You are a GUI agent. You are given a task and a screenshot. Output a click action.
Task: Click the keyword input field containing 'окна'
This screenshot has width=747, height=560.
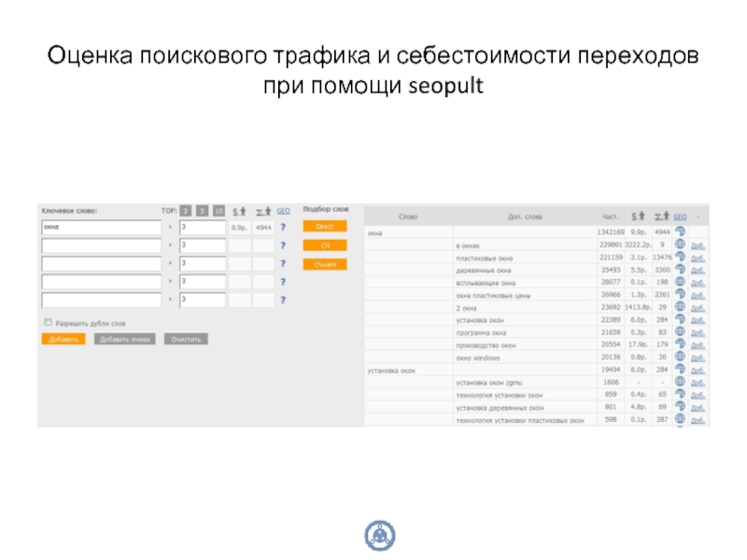point(102,227)
